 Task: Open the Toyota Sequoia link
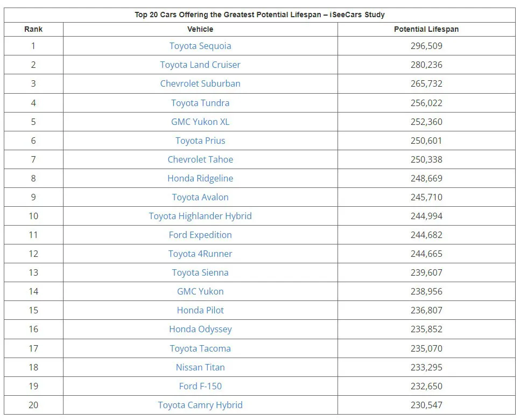pyautogui.click(x=200, y=46)
